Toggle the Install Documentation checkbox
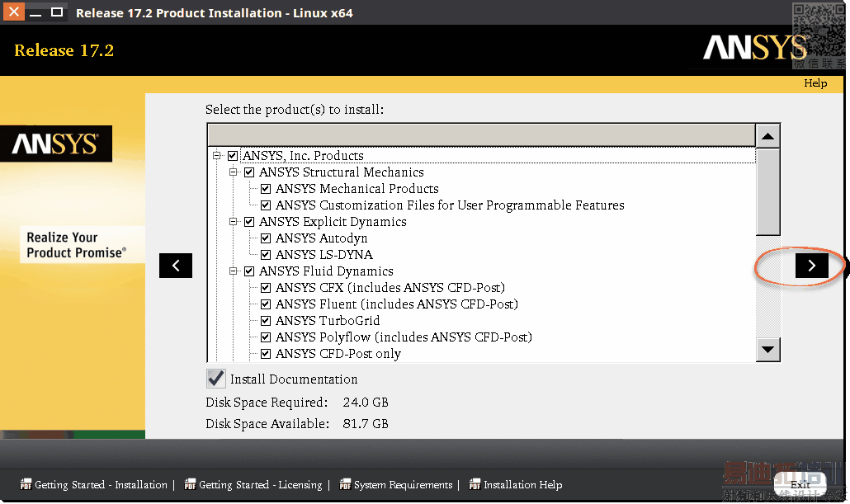The width and height of the screenshot is (850, 504). tap(215, 379)
